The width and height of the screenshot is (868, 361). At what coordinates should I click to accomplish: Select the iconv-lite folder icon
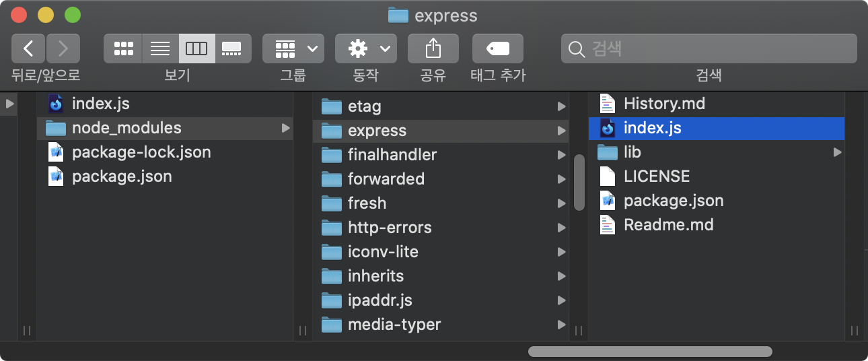(332, 252)
